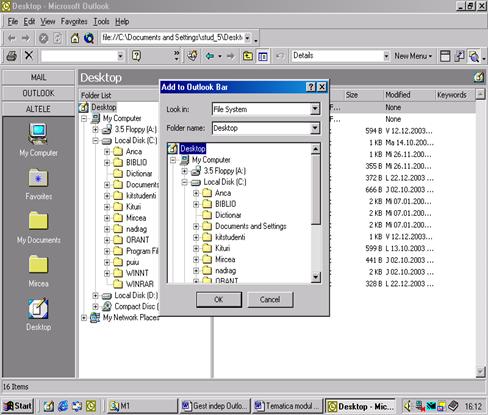Select Kituri folder in dialog tree
488x415 pixels.
point(222,248)
